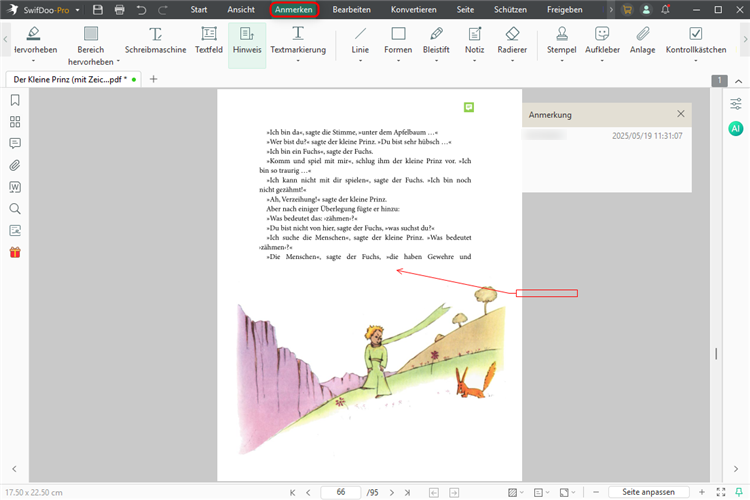Expand the Stempel dropdown arrow
The width and height of the screenshot is (750, 500).
[562, 61]
